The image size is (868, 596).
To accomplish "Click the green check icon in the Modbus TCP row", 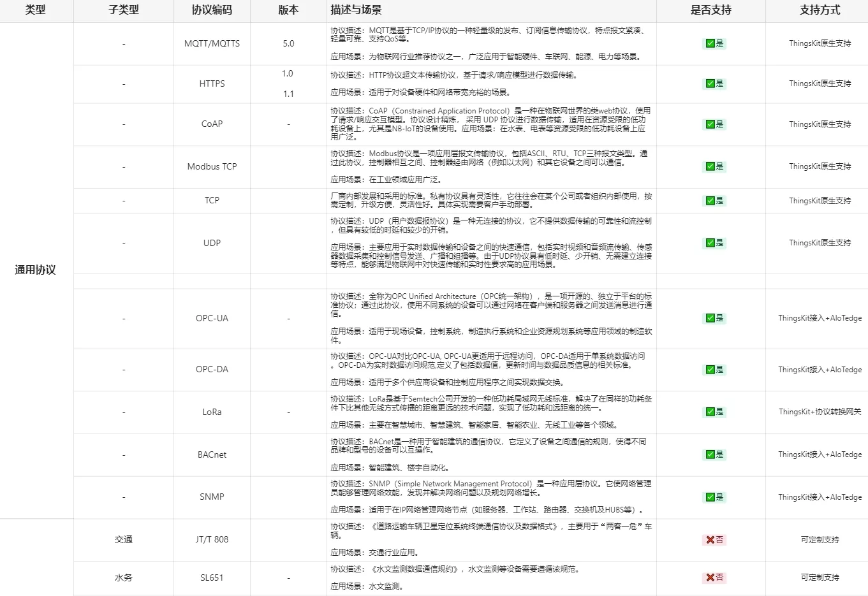I will pyautogui.click(x=710, y=166).
